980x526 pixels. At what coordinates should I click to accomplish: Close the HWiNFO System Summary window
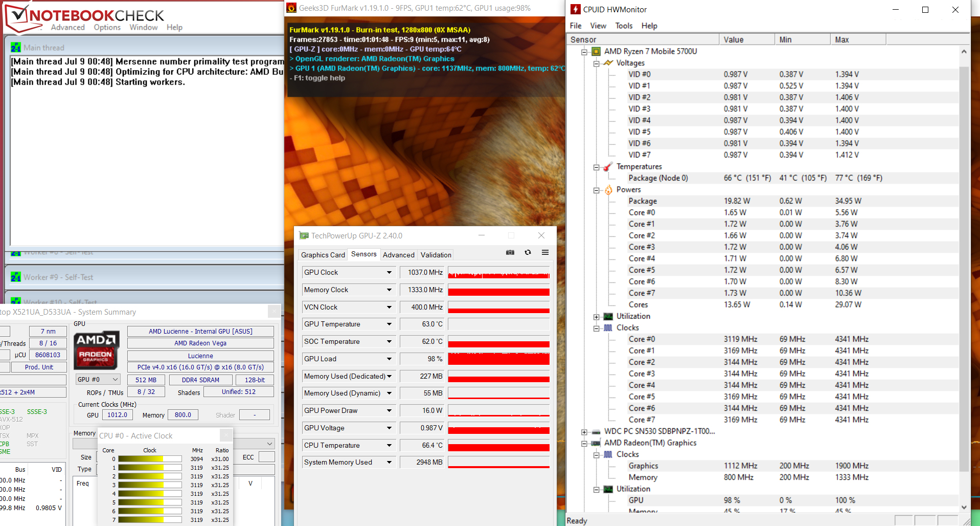[x=274, y=311]
